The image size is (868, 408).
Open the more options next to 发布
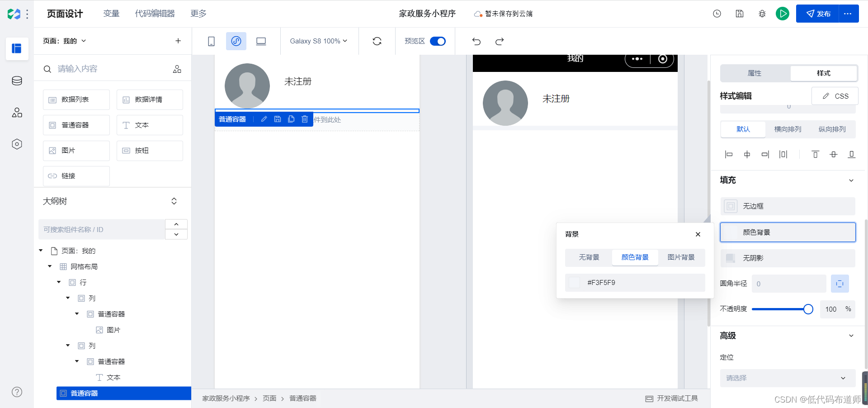click(848, 14)
